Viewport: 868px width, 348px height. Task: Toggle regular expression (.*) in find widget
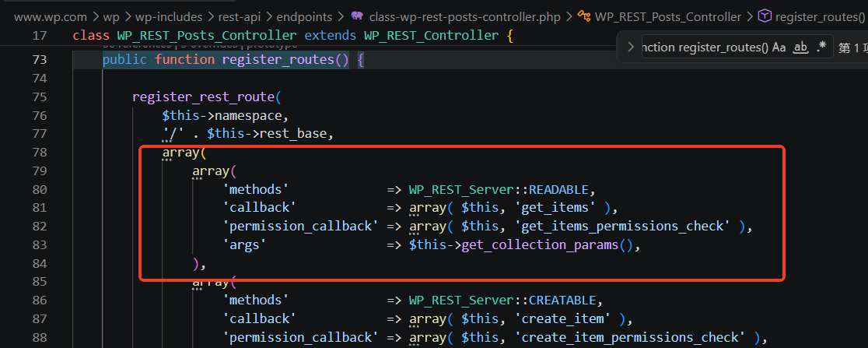pos(821,47)
